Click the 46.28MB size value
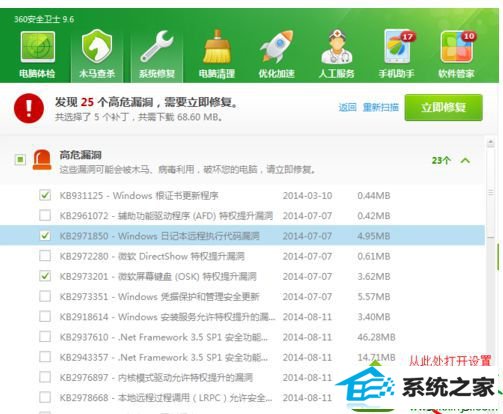Screen dimensions: 503x414 click(x=376, y=337)
